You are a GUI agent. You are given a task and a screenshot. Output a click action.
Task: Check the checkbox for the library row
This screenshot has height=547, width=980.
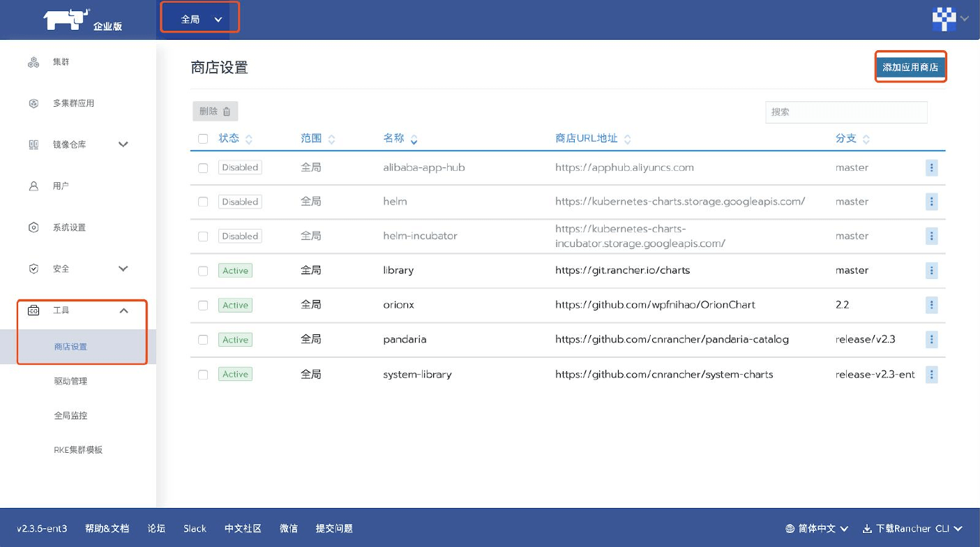tap(203, 271)
